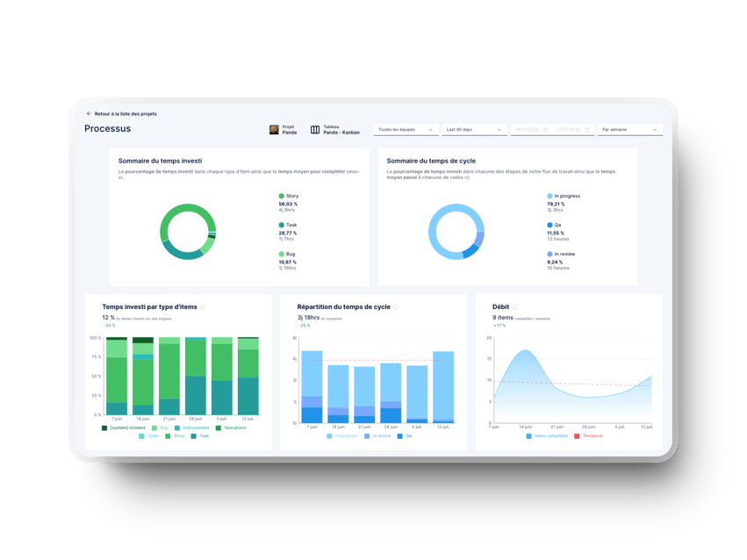Toggle the In review legend in cycle chart
The image size is (747, 560).
point(377,435)
